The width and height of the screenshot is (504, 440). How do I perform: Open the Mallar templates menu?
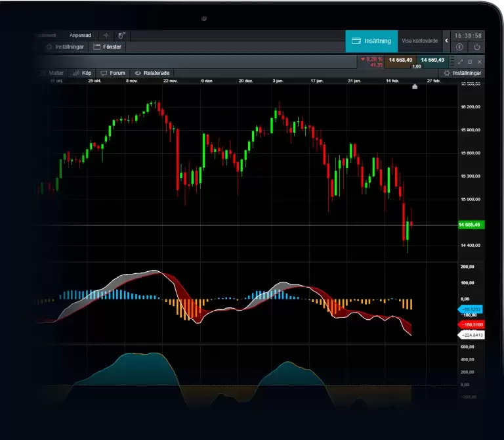click(x=52, y=73)
